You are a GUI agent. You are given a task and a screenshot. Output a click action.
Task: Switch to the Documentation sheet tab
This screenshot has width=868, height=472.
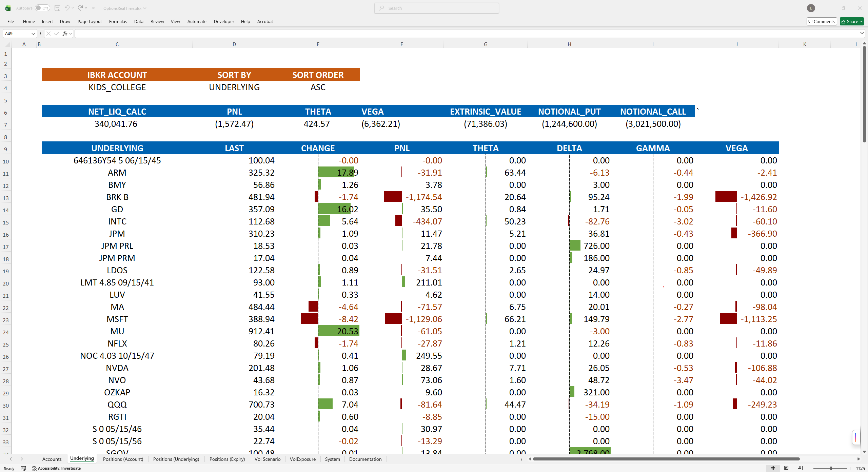point(365,459)
